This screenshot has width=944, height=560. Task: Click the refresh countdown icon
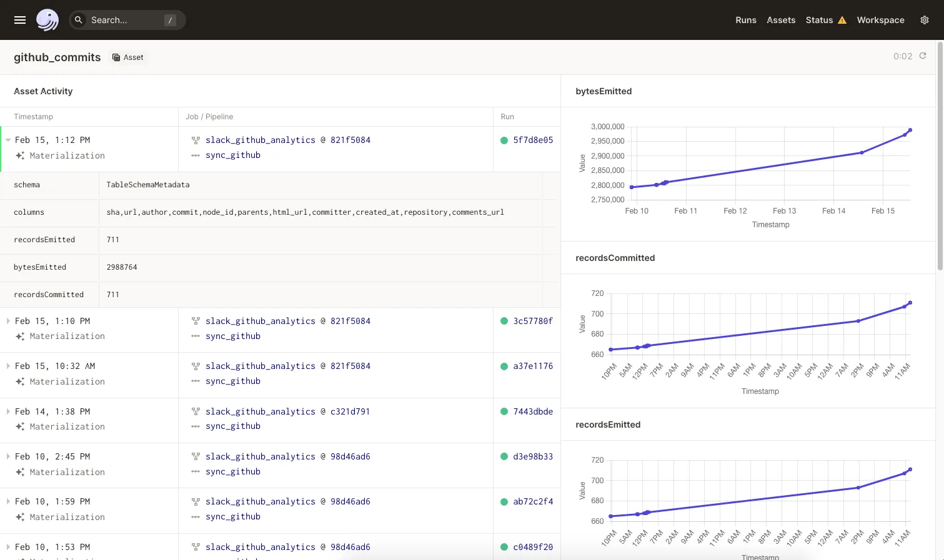(x=923, y=56)
